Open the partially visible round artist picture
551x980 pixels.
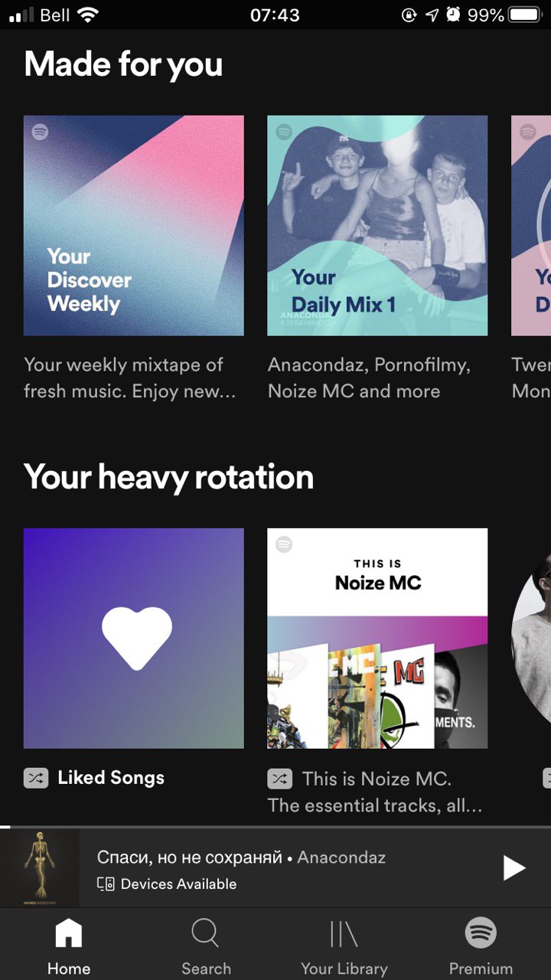531,639
